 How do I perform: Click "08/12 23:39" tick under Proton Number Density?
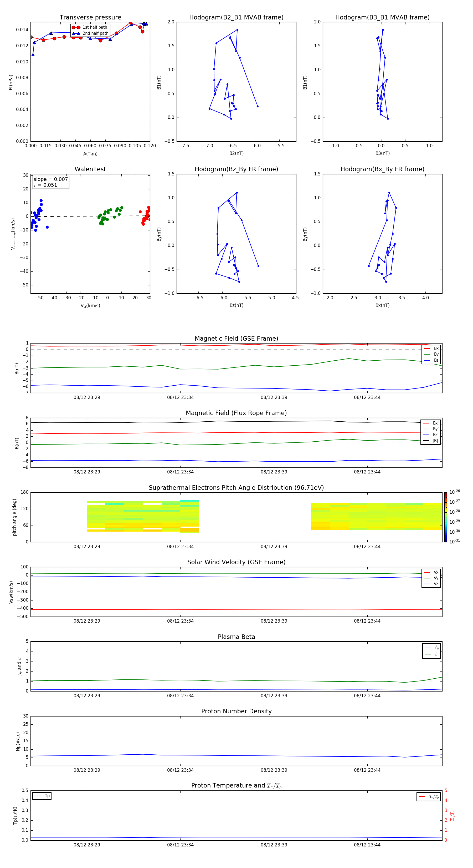pyautogui.click(x=274, y=770)
